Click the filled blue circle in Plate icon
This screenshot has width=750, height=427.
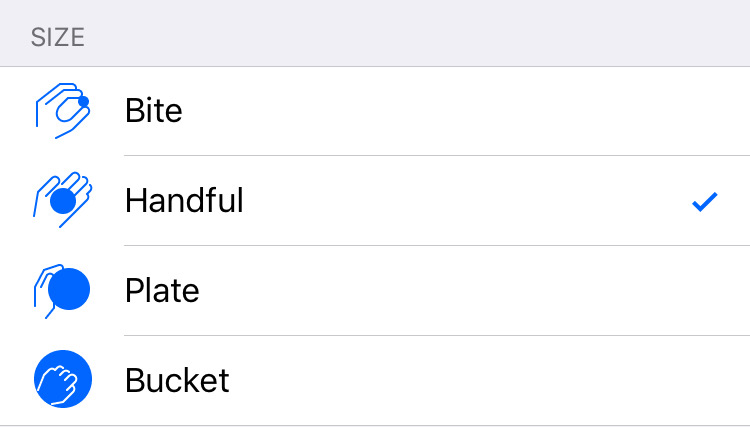pyautogui.click(x=69, y=289)
